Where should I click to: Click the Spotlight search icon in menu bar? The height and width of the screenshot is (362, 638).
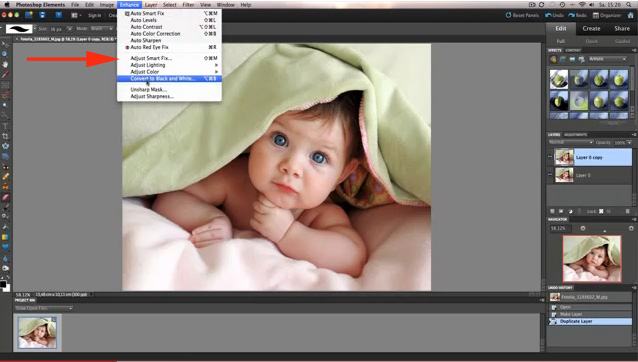tap(630, 4)
